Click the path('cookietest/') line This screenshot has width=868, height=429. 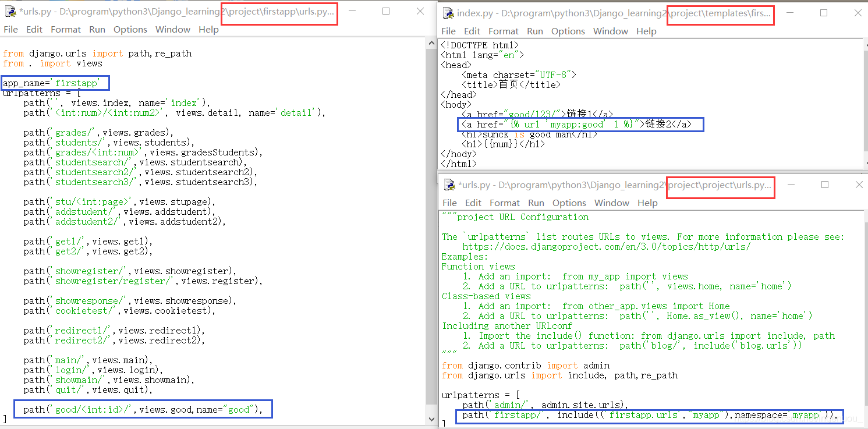click(119, 311)
